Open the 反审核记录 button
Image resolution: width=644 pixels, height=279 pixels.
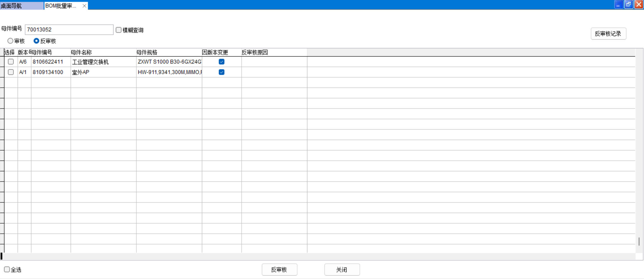608,34
